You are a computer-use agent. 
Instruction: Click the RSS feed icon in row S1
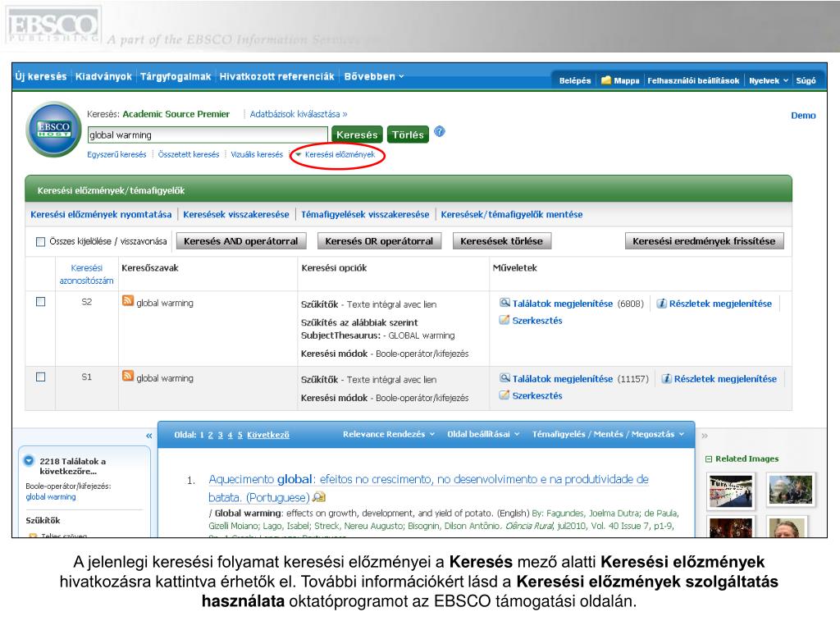[x=127, y=376]
